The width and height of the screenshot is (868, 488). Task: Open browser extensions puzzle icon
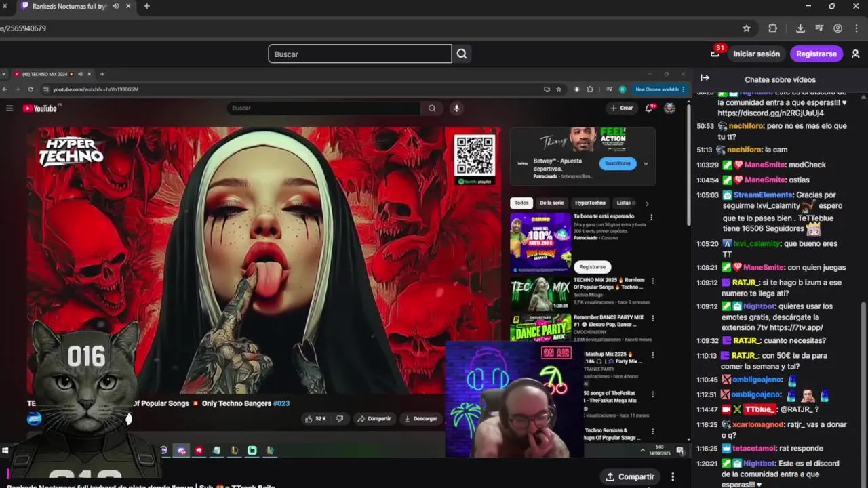(772, 28)
